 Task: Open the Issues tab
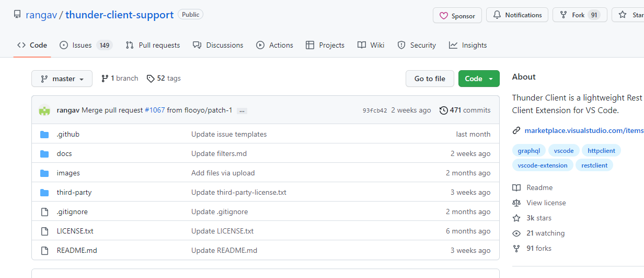[86, 46]
